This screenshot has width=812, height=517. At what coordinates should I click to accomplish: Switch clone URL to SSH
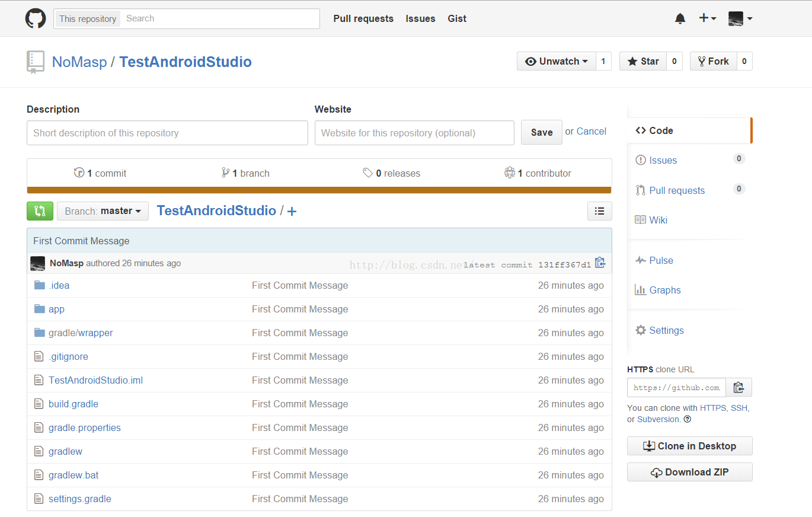(x=739, y=408)
